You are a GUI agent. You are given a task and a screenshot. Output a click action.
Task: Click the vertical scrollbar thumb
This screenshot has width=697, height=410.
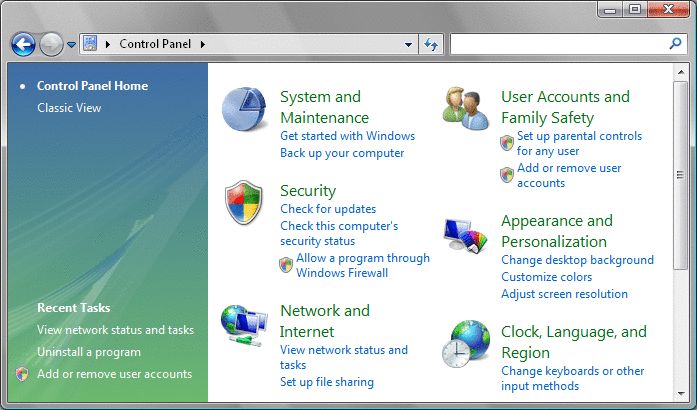point(681,175)
